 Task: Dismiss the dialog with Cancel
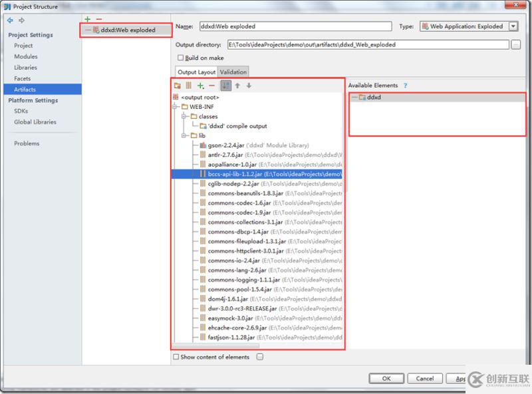pyautogui.click(x=425, y=379)
